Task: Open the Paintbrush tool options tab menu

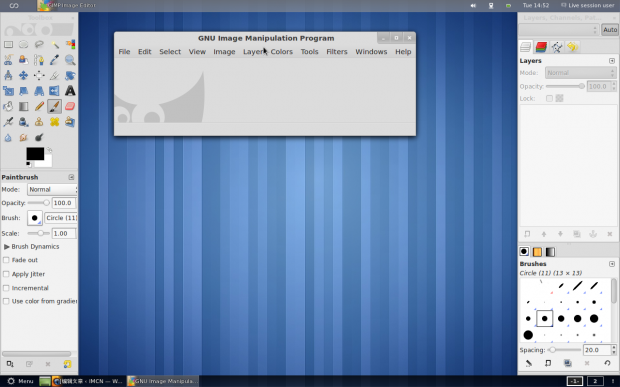Action: pos(71,177)
